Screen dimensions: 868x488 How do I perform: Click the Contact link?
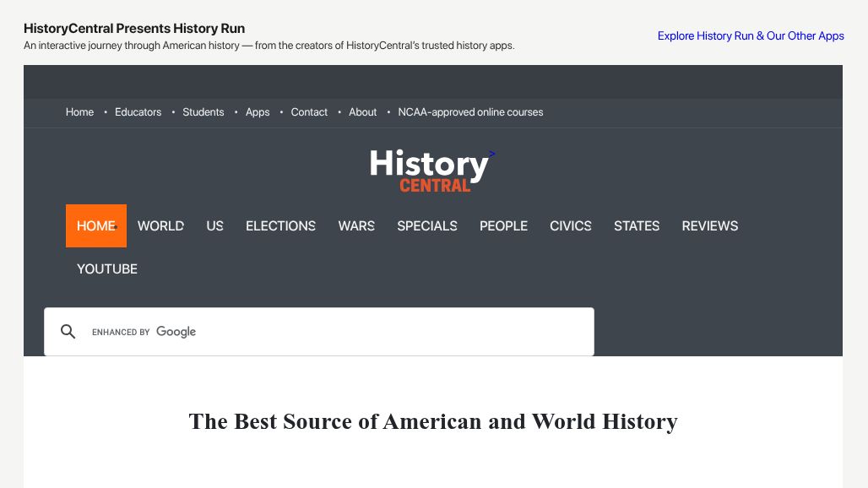(x=309, y=111)
